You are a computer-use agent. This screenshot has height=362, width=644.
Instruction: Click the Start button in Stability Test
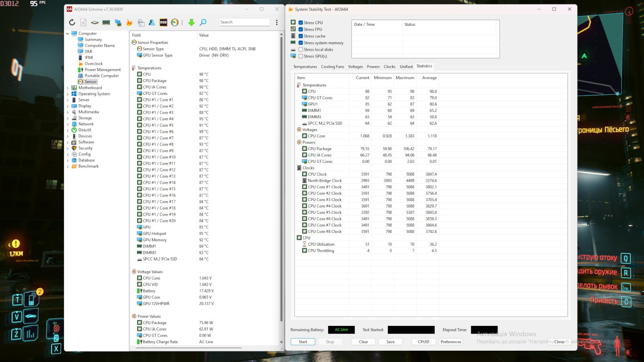click(x=303, y=342)
